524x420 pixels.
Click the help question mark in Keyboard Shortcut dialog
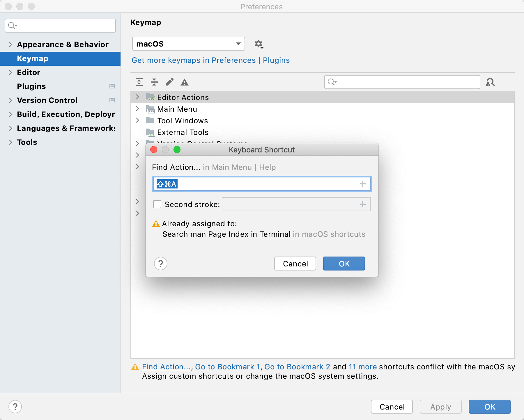161,264
